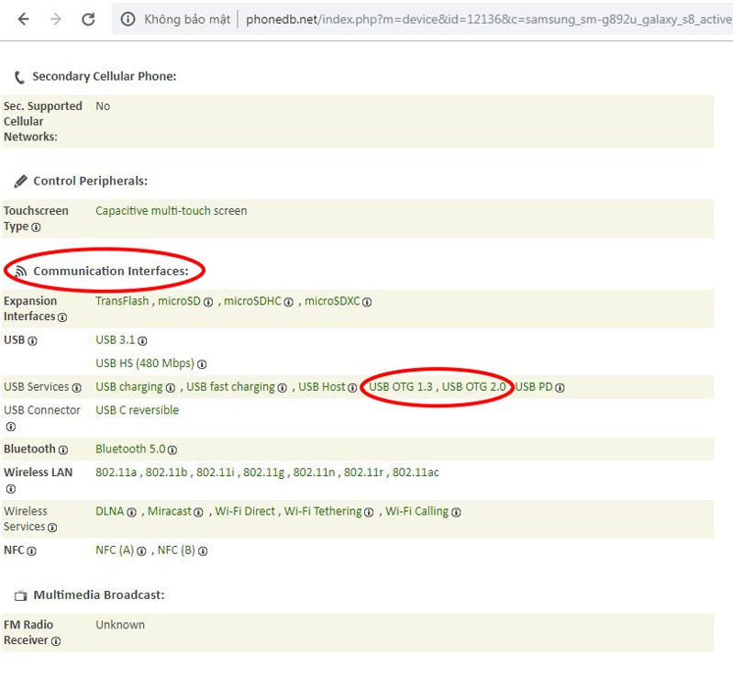Click the Capacitive multi-touch screen link
Image resolution: width=733 pixels, height=700 pixels.
coord(171,211)
